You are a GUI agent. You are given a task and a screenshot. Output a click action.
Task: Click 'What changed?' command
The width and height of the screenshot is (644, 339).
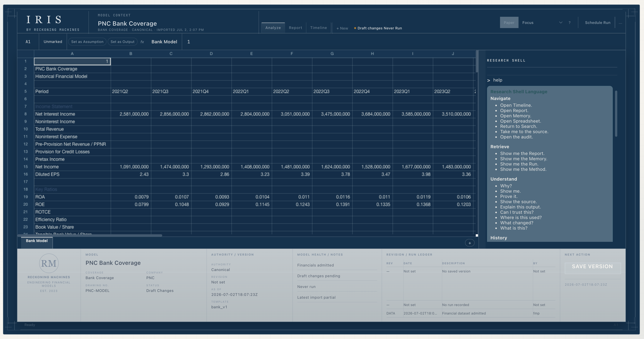(517, 223)
